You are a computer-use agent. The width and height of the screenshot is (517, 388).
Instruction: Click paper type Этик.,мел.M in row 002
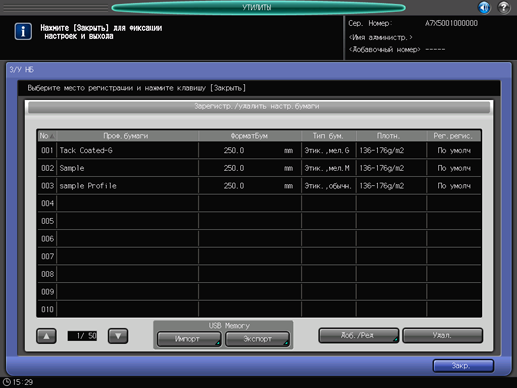point(327,168)
